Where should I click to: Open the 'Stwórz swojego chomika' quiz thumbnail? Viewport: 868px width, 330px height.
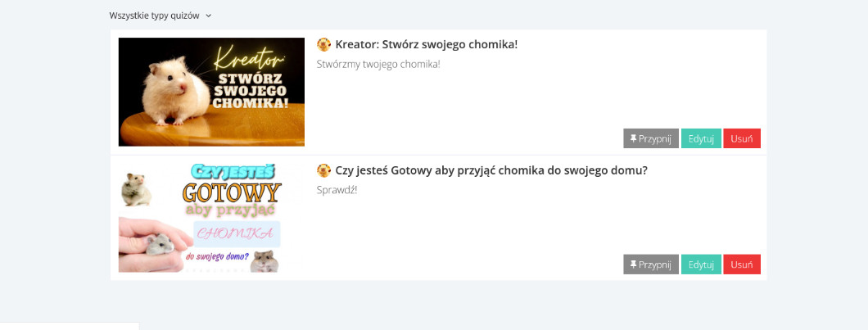coord(211,92)
